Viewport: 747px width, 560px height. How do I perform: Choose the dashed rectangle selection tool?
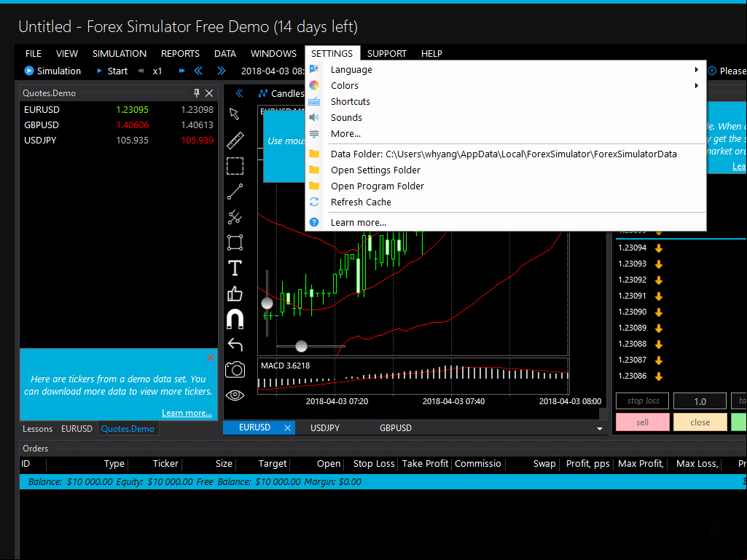[235, 166]
